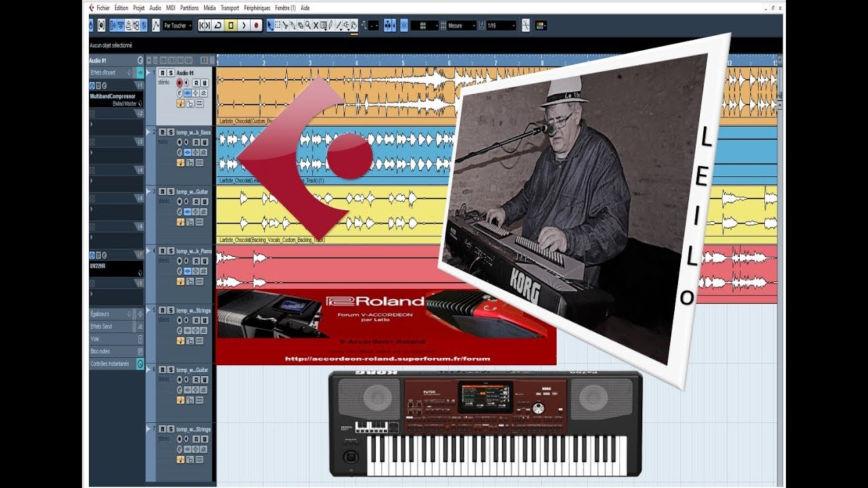Open channel settings 'e' on Bass track

(180, 152)
